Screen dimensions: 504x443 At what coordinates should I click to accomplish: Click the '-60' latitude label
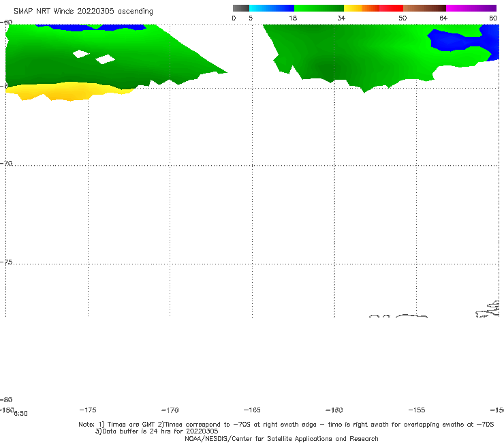[x=6, y=22]
